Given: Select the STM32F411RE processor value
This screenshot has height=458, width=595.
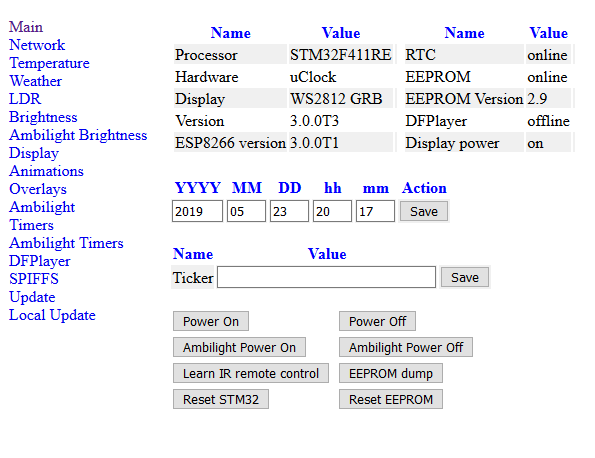Looking at the screenshot, I should coord(341,55).
